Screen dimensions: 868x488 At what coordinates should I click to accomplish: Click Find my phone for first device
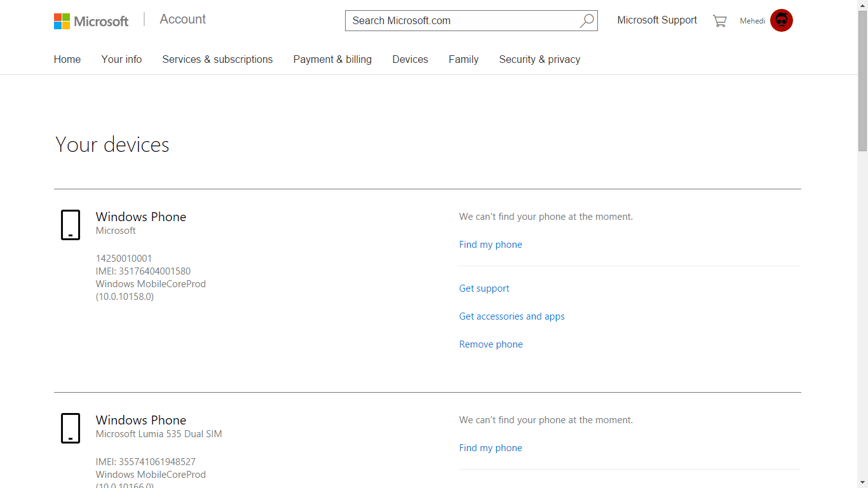point(491,245)
